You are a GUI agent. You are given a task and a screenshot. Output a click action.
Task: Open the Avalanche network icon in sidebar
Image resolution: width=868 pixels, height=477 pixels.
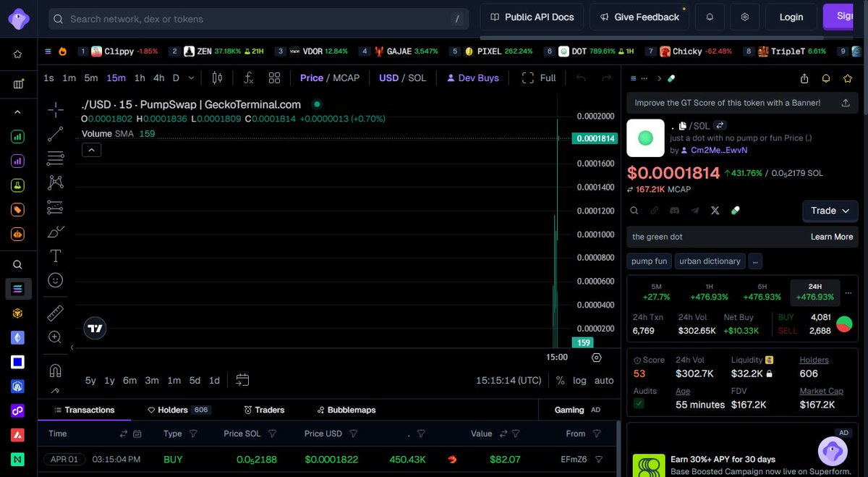click(18, 435)
